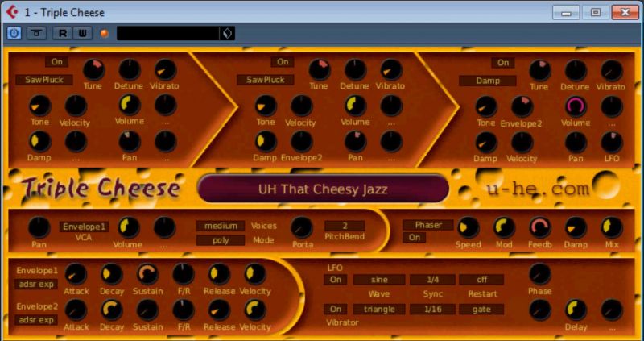Click second module Pan knob
Viewport: 644px width, 341px height.
coord(355,141)
